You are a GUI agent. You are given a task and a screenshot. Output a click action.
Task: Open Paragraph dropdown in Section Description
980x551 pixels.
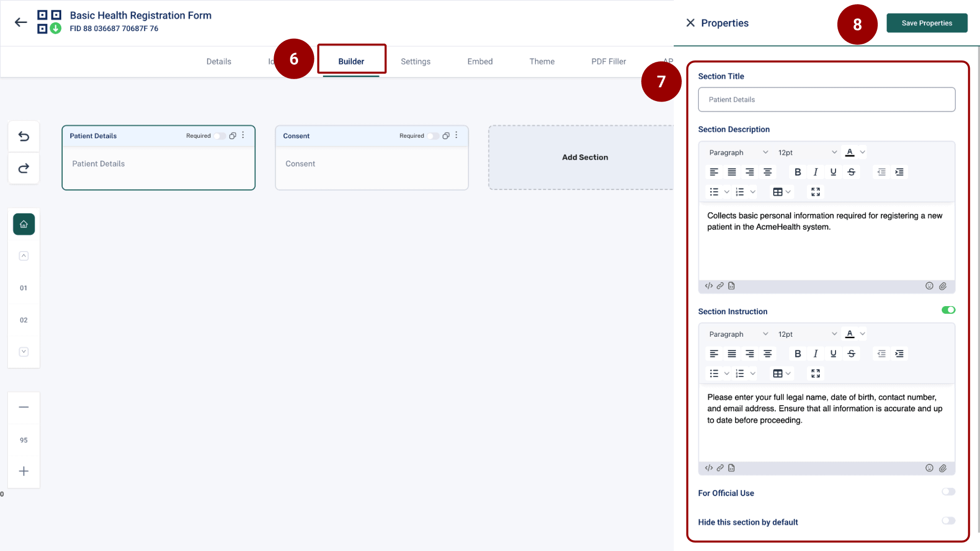pyautogui.click(x=738, y=153)
